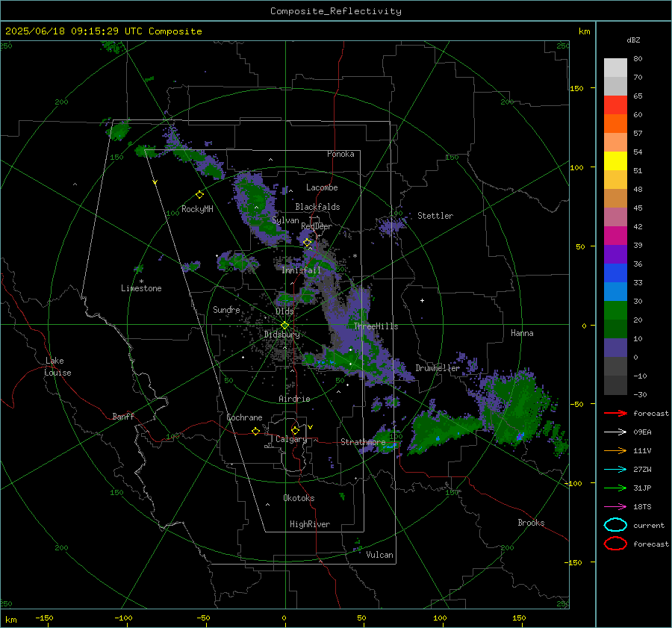Select the bright green 20–30 dBZ swatch
The image size is (672, 628).
pos(615,310)
